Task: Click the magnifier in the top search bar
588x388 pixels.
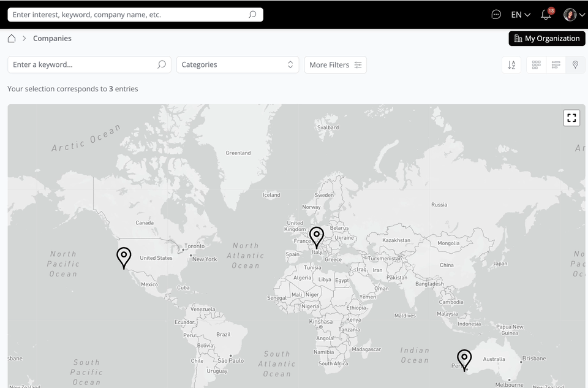Action: point(252,15)
